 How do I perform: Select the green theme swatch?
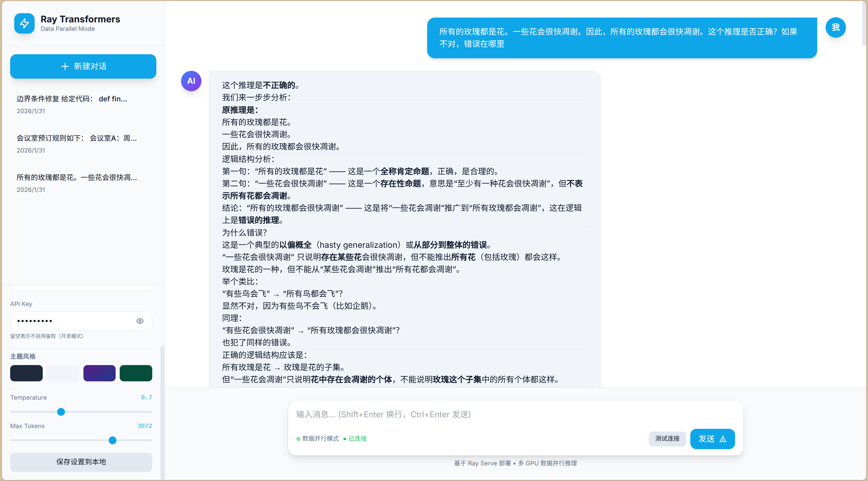pyautogui.click(x=136, y=373)
